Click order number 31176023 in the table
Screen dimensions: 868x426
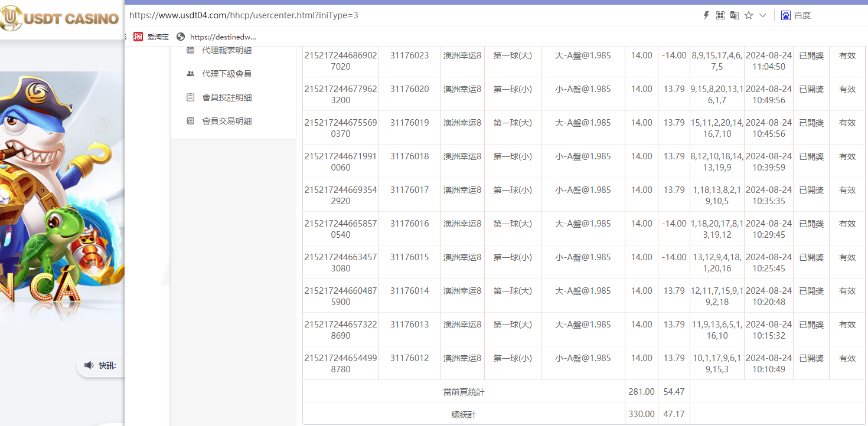pyautogui.click(x=409, y=55)
